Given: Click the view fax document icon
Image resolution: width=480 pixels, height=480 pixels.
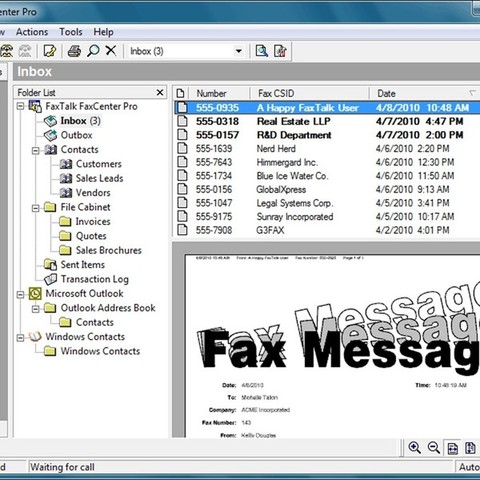Looking at the screenshot, I should [x=262, y=51].
